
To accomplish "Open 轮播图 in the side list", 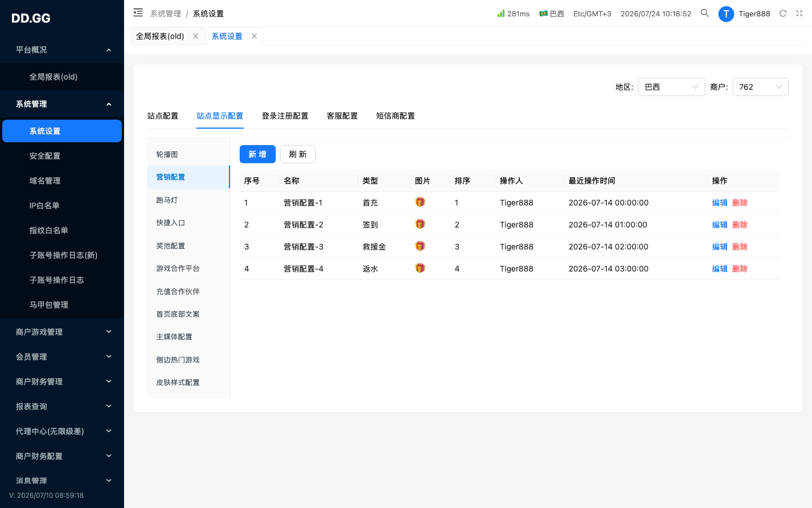I will 188,154.
